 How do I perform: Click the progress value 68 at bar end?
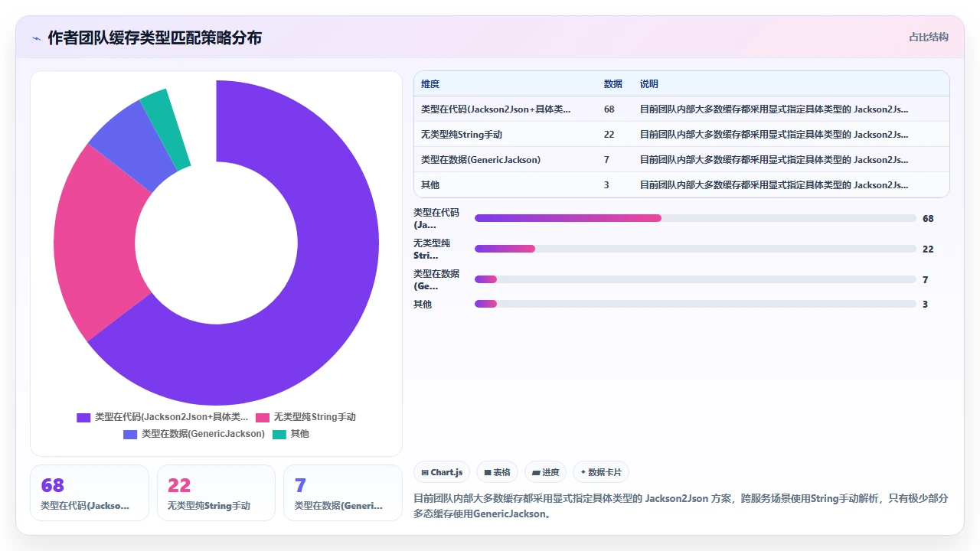click(x=928, y=218)
